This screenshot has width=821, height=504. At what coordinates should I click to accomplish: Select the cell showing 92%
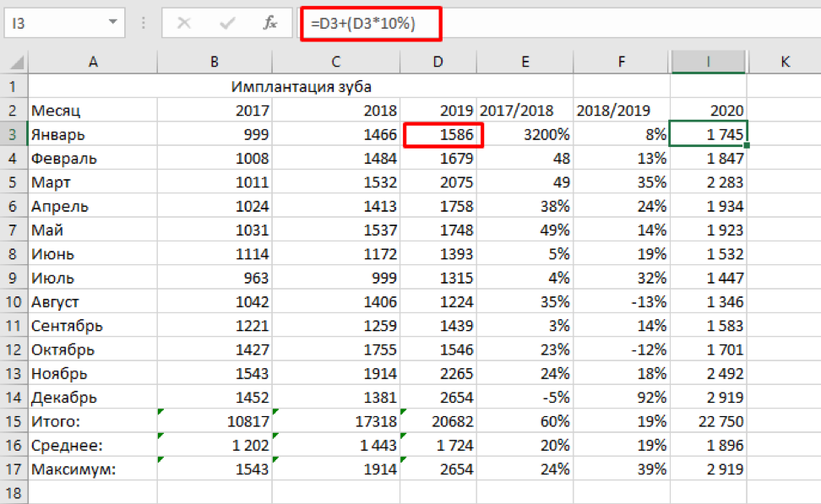622,398
